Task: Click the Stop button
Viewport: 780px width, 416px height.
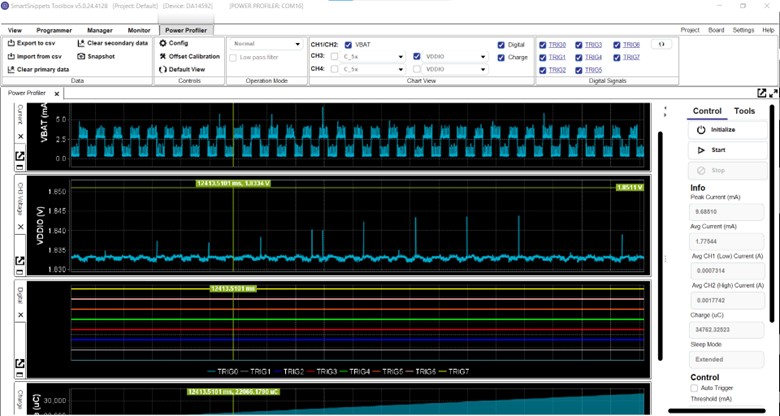Action: (x=728, y=171)
